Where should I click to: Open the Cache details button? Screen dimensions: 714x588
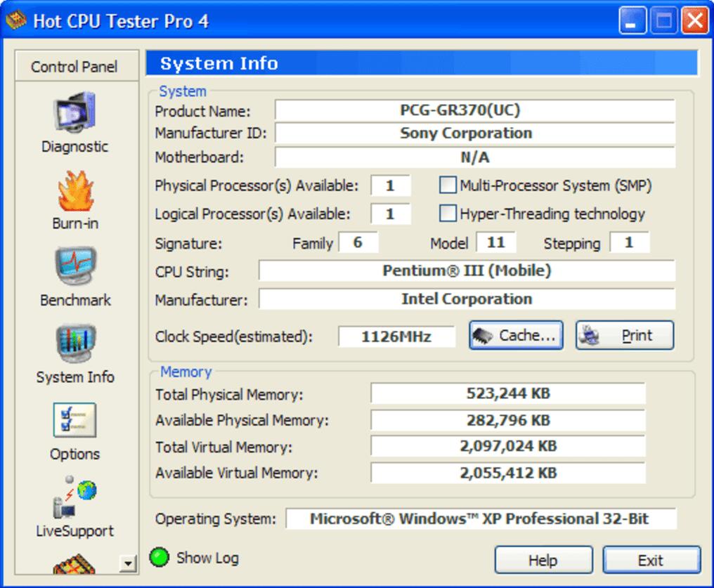(516, 336)
